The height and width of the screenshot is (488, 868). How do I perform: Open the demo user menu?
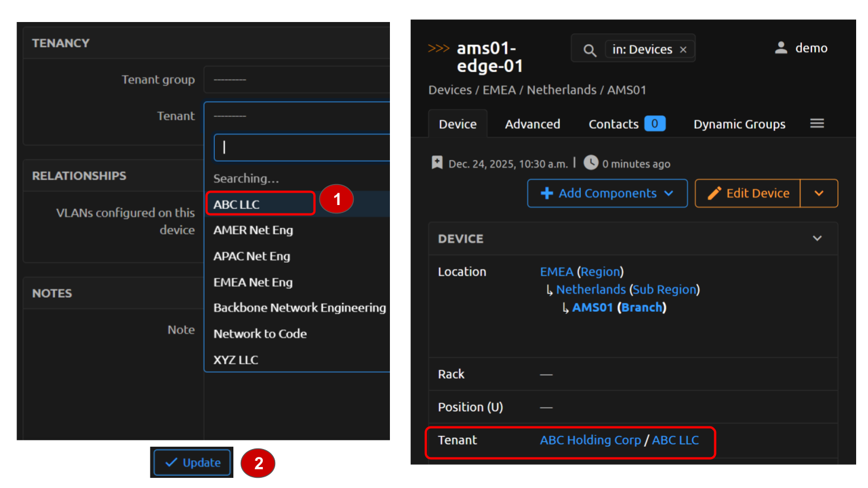point(801,49)
